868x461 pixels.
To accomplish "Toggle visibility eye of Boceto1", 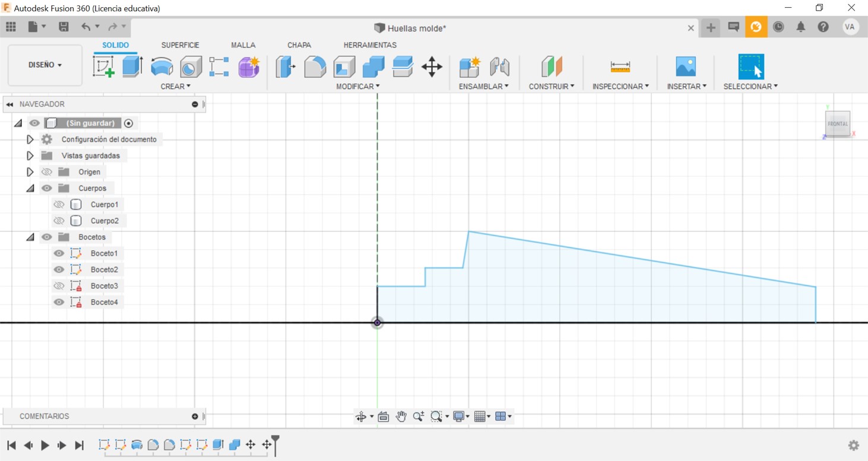I will pyautogui.click(x=59, y=253).
